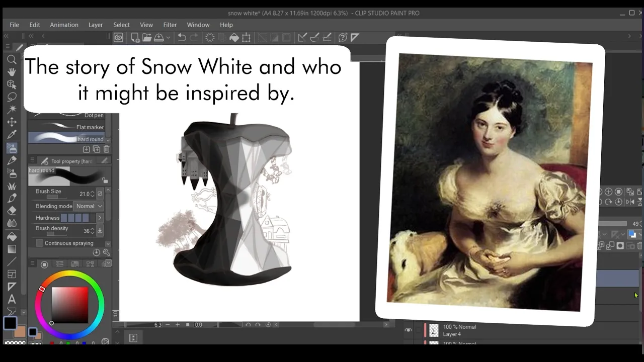Open the Edit menu
644x362 pixels.
tap(35, 25)
